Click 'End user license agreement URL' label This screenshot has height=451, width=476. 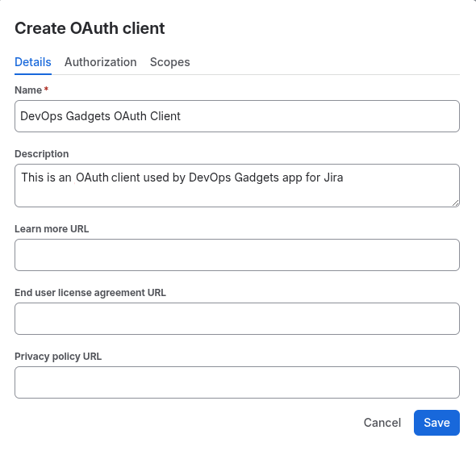[x=90, y=293]
